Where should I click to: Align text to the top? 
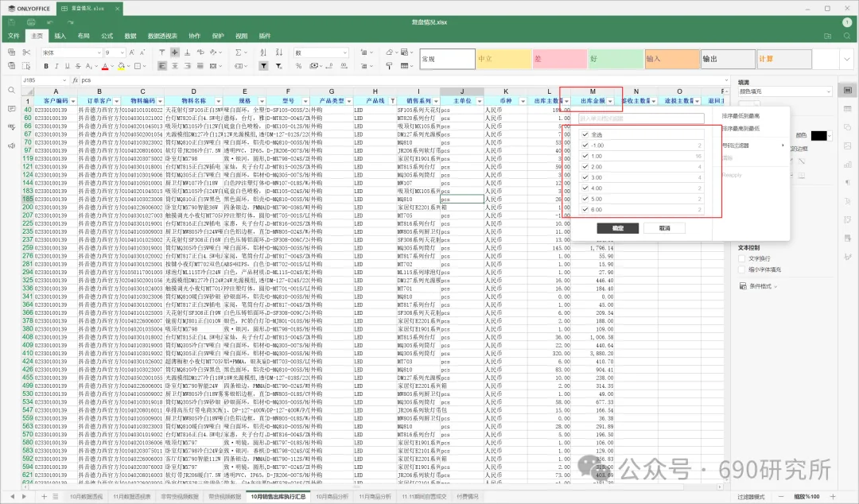coord(162,52)
